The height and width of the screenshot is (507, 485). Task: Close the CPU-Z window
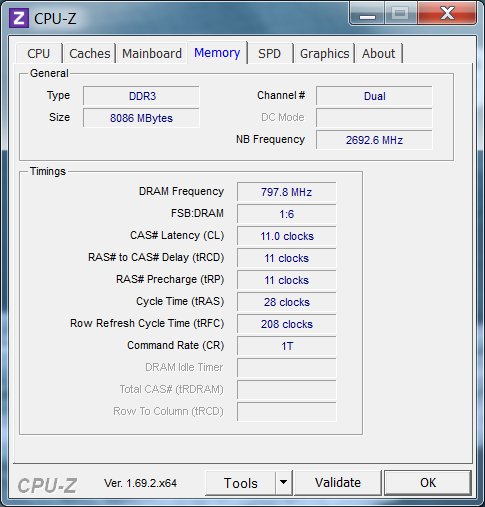pyautogui.click(x=447, y=13)
